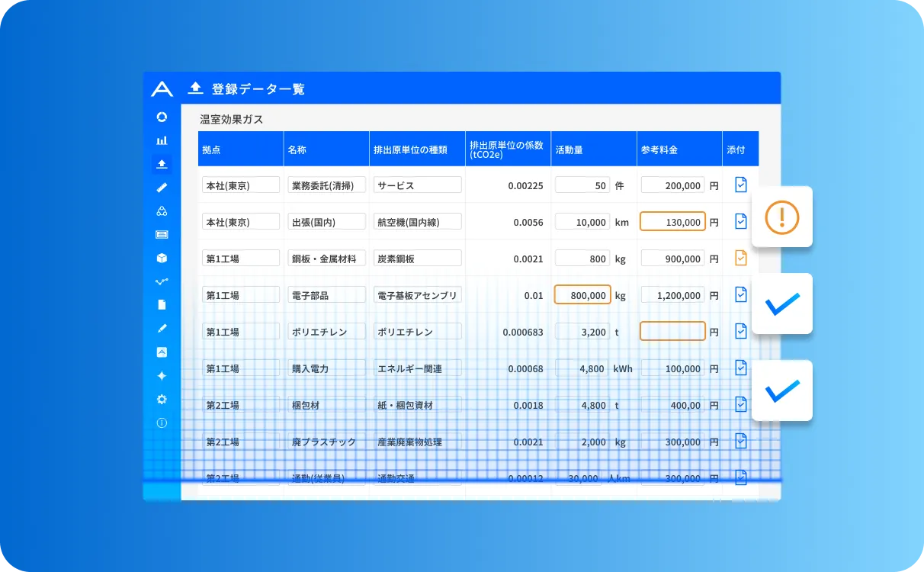Click the highlighted 800,000 activity amount field
Viewport: 924px width, 572px height.
tap(582, 295)
